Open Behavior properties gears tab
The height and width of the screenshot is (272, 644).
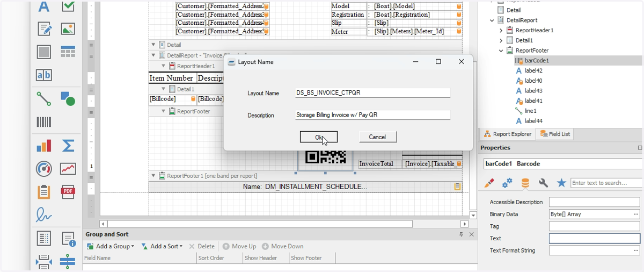point(507,183)
